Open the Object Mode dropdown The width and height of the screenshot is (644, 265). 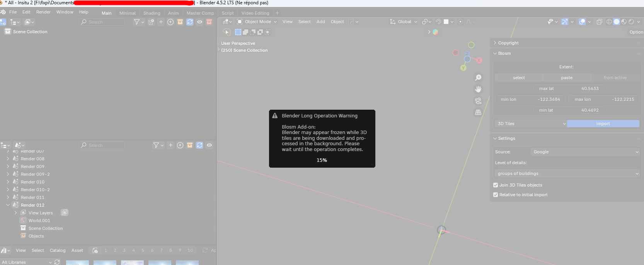[257, 22]
